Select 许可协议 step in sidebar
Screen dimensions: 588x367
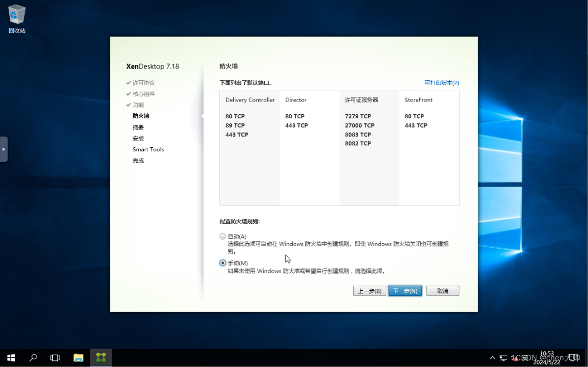pos(144,83)
